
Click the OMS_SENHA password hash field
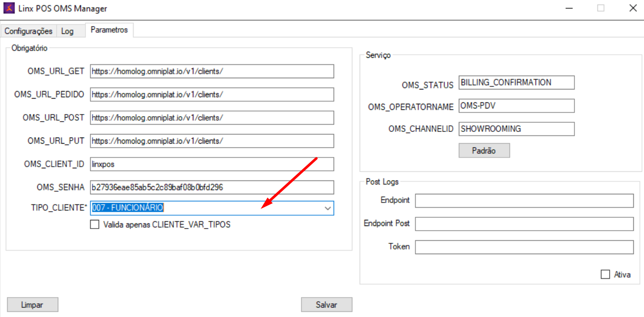pyautogui.click(x=212, y=187)
